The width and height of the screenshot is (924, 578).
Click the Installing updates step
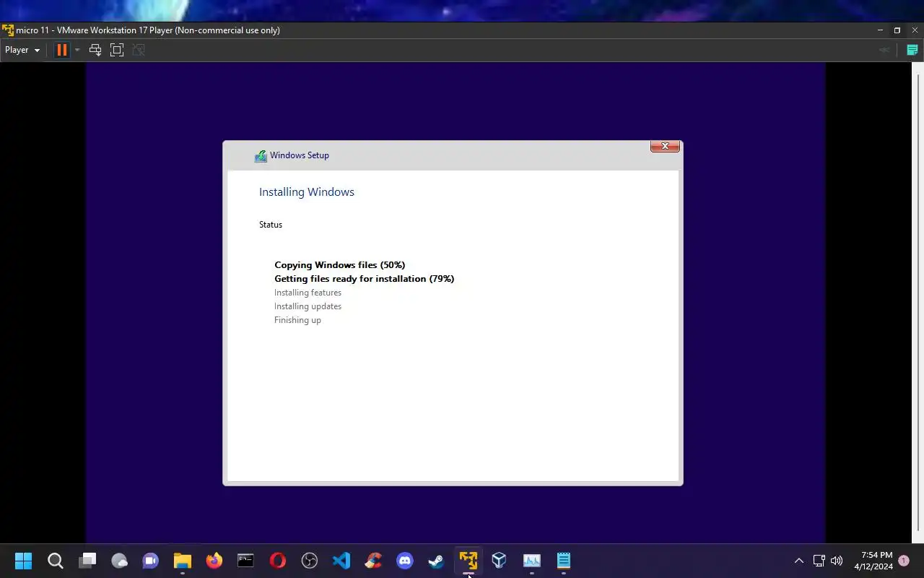point(308,306)
